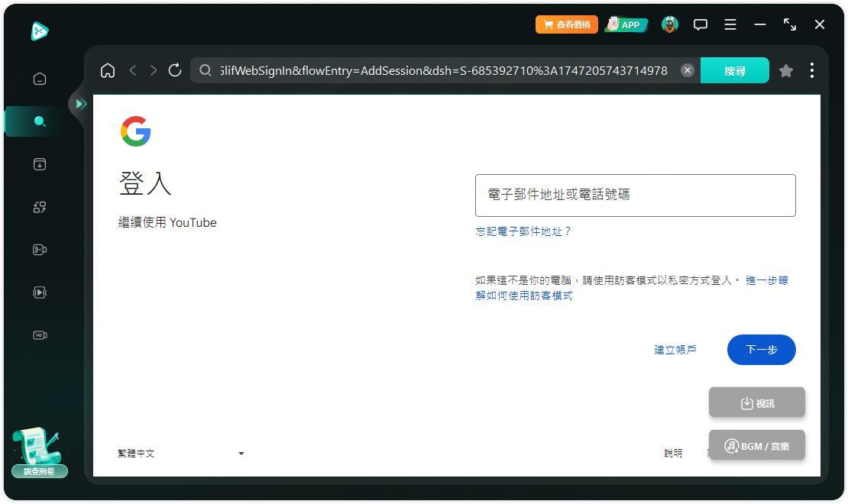Clear the address bar with the X

[688, 70]
